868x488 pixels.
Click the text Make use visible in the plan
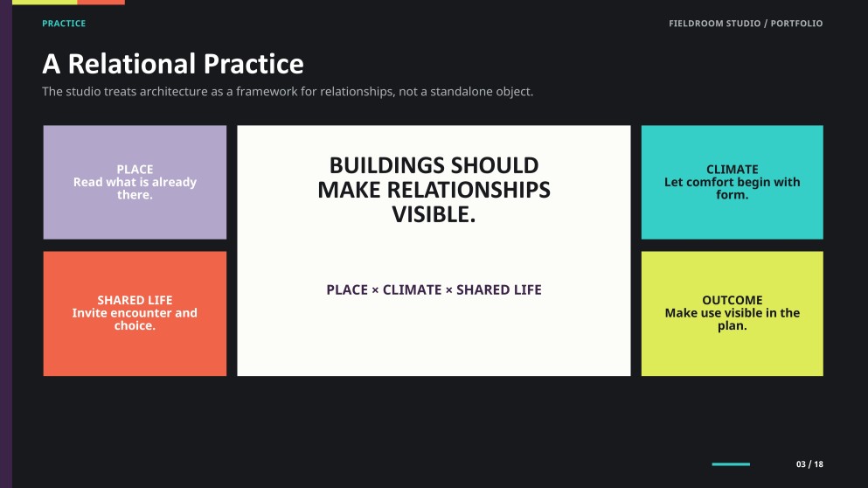click(732, 319)
